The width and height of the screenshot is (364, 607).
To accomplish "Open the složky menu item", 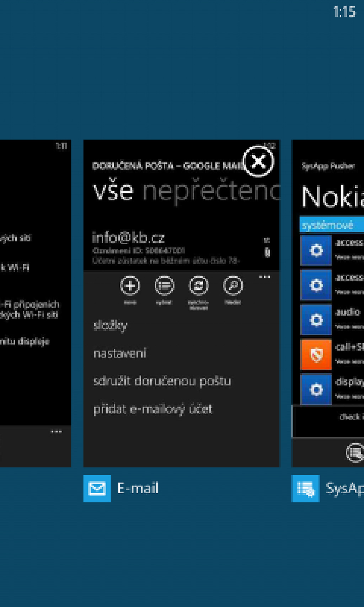I will coord(110,325).
